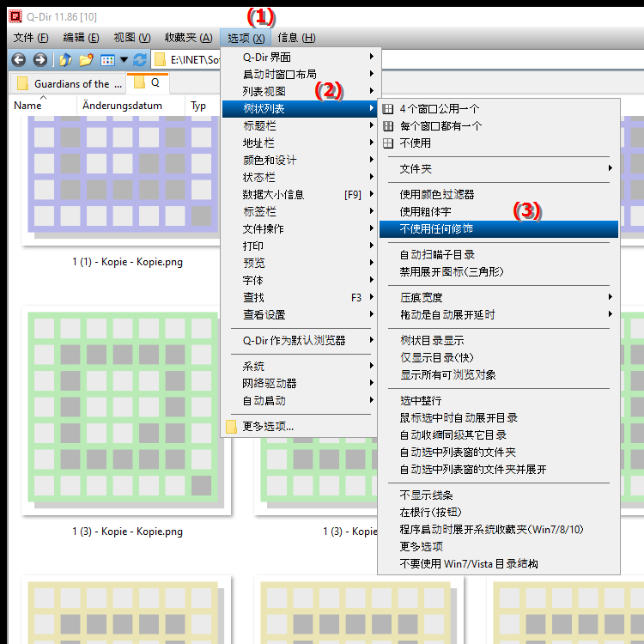Open the 字体 submenu
Screen dimensions: 644x644
tap(299, 281)
